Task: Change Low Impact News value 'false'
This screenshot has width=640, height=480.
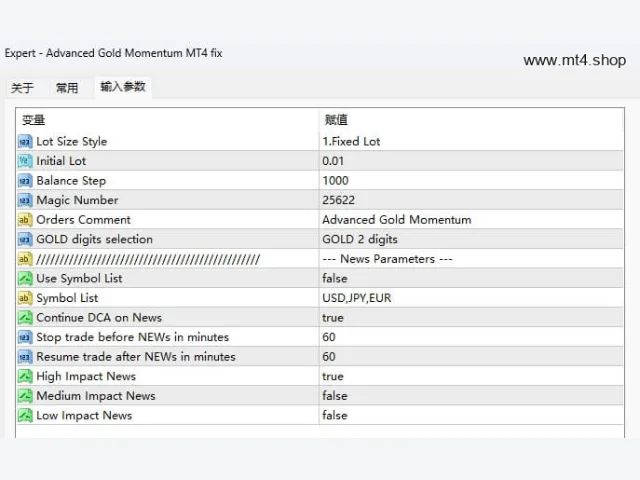Action: [471, 416]
